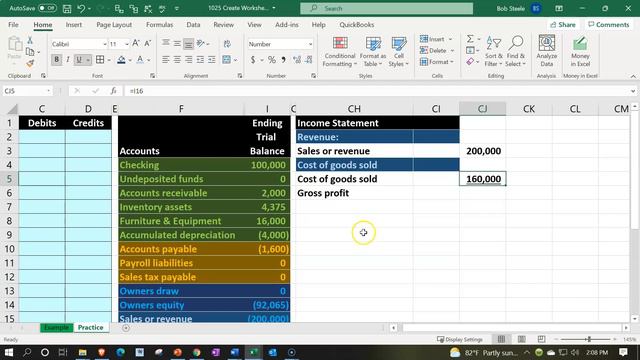Select cell containing 200,000 in CJ3

click(x=483, y=151)
